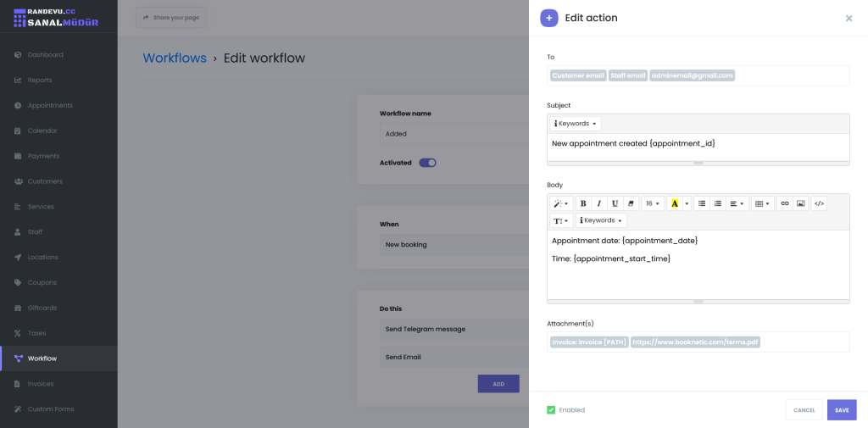Open the magic wand style dropdown

561,203
